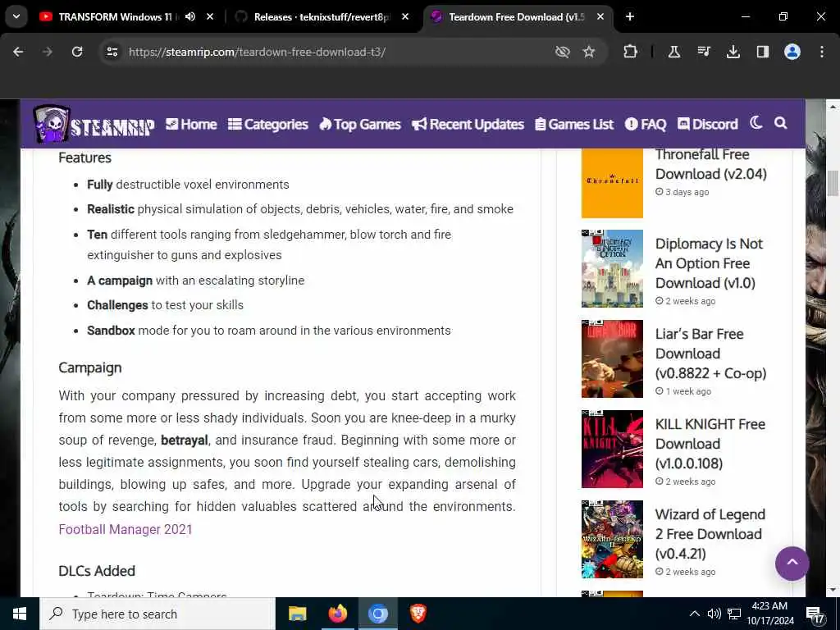Open File Explorer from the taskbar
Viewport: 840px width, 630px height.
[x=297, y=614]
